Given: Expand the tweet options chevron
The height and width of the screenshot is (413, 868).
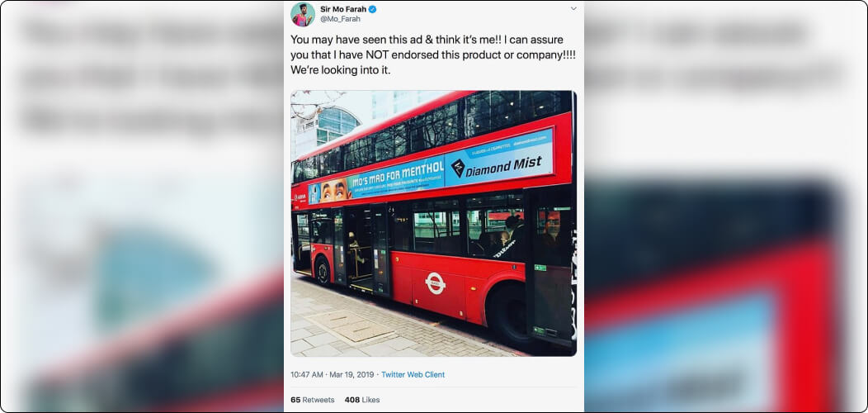Looking at the screenshot, I should pos(573,8).
